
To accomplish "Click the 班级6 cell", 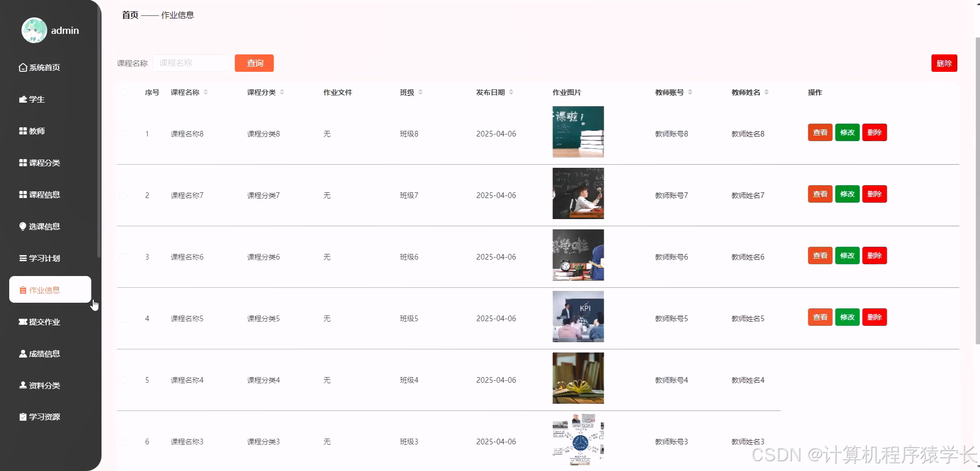I will 409,257.
